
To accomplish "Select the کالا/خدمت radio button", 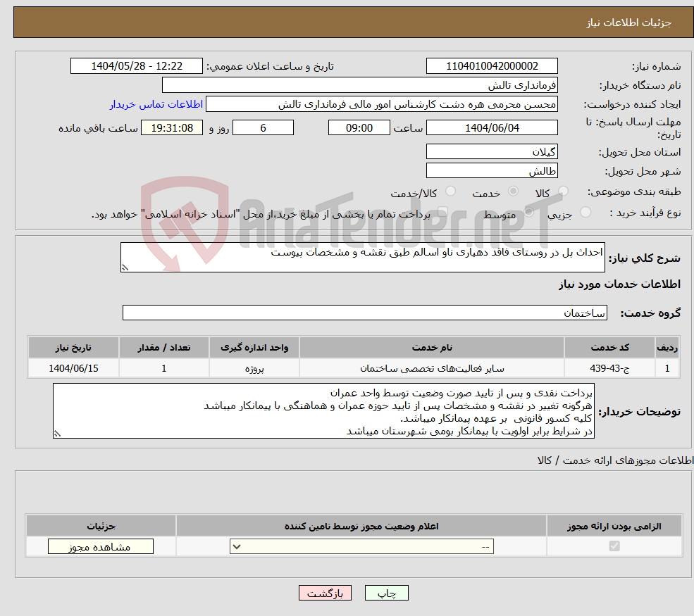I will 450,191.
